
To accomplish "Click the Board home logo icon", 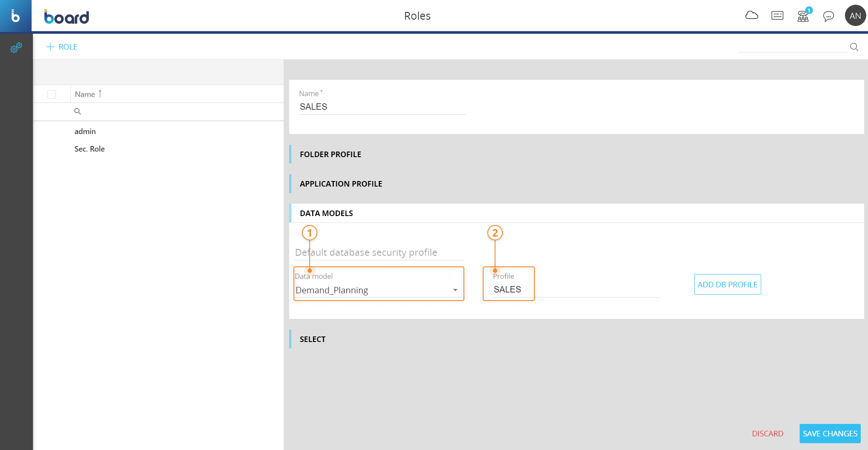I will pyautogui.click(x=15, y=16).
